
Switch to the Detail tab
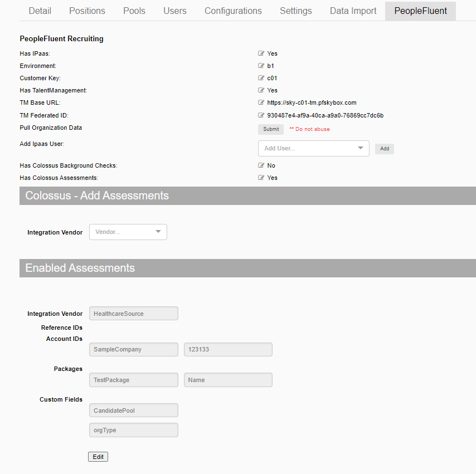40,11
